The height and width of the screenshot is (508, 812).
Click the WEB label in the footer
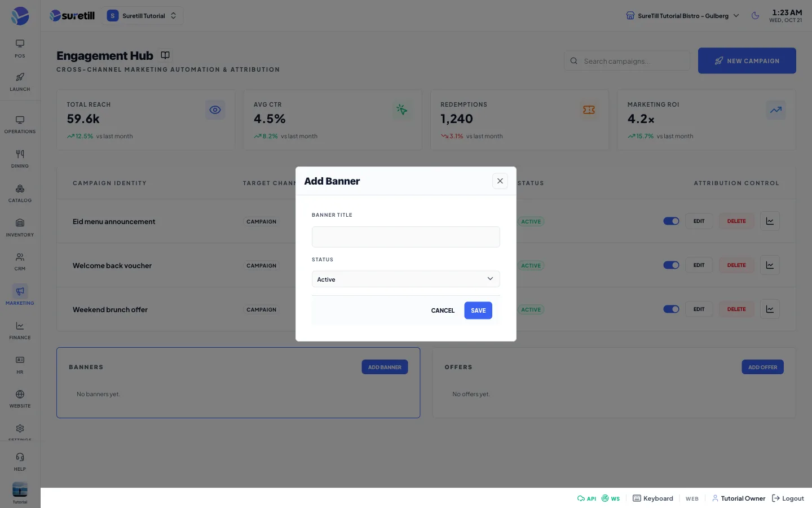pos(692,499)
